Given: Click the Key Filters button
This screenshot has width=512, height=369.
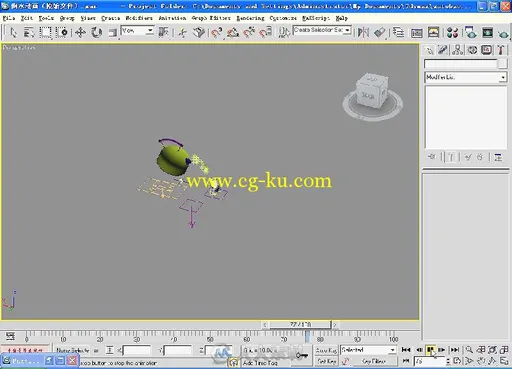Looking at the screenshot, I should click(374, 361).
